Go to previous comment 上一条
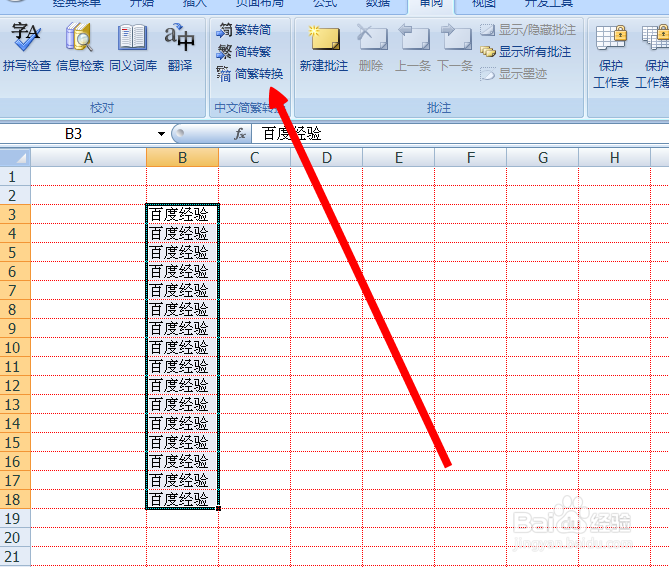This screenshot has height=567, width=669. [413, 47]
